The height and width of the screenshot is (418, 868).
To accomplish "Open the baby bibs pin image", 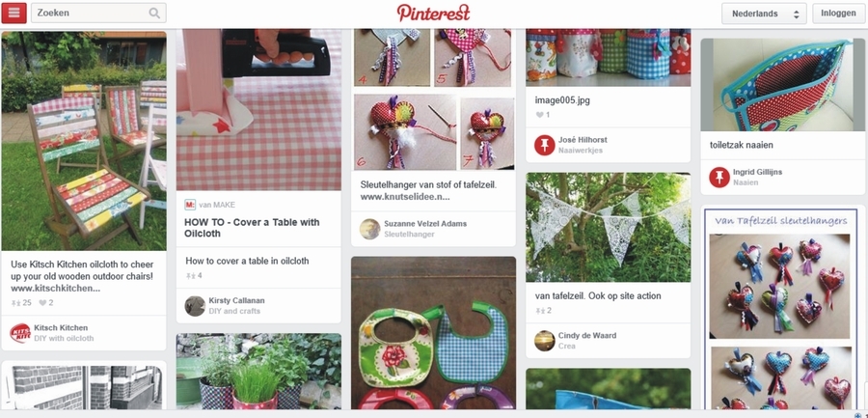I will point(433,333).
